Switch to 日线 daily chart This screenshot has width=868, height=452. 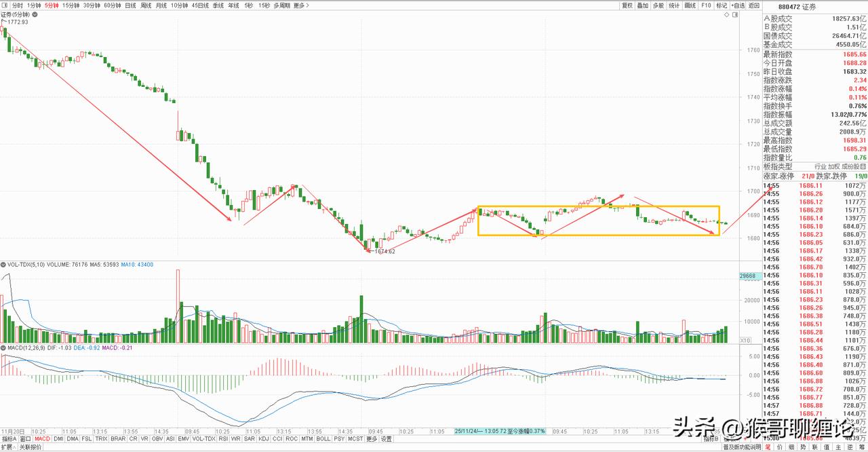(130, 5)
